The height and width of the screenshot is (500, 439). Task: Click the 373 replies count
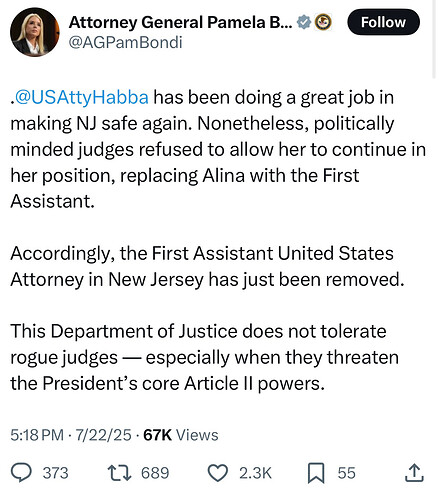pyautogui.click(x=55, y=473)
